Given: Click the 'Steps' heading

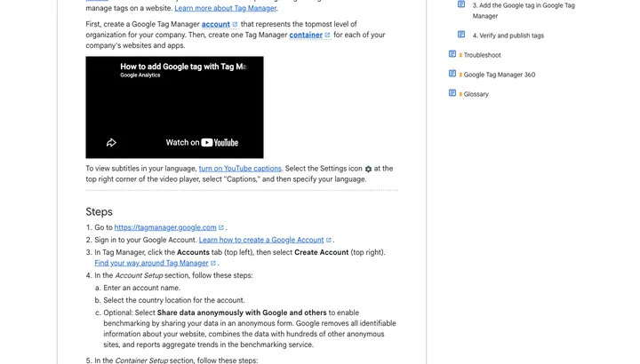Looking at the screenshot, I should pyautogui.click(x=99, y=212).
